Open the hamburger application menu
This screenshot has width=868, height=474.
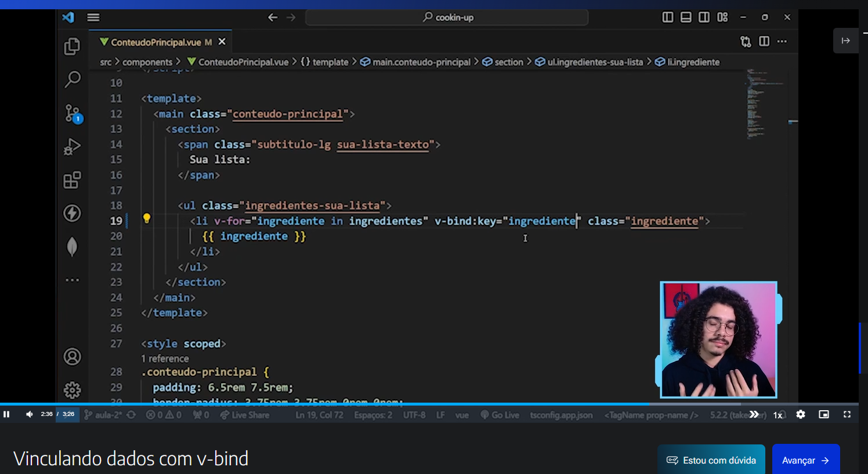93,17
